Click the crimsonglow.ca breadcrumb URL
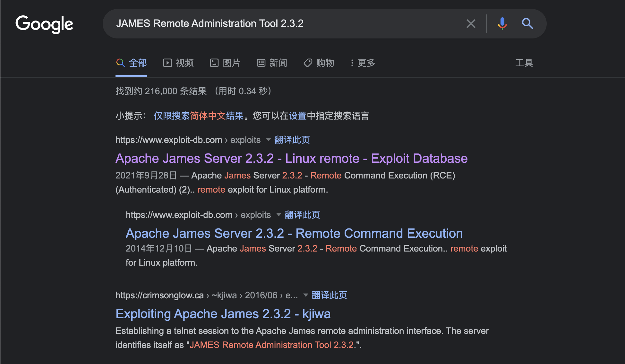This screenshot has width=625, height=364. [207, 295]
